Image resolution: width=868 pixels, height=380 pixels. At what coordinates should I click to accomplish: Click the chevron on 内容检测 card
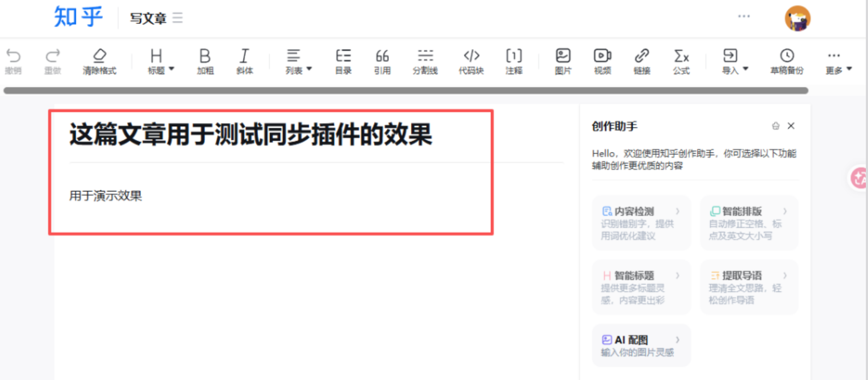[678, 211]
